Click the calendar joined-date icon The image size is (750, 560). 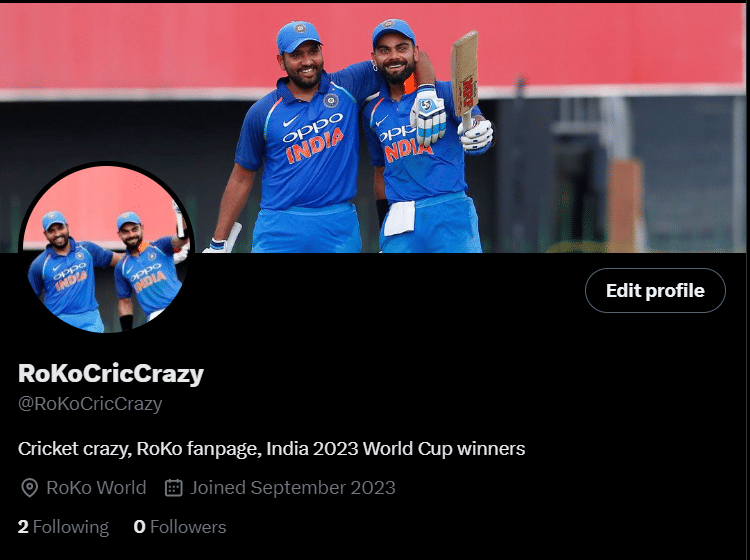174,488
